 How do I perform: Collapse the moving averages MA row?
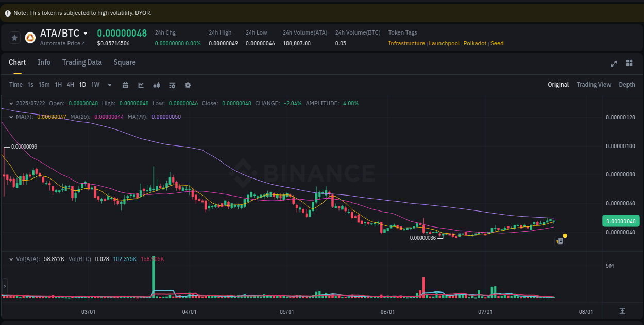click(11, 117)
